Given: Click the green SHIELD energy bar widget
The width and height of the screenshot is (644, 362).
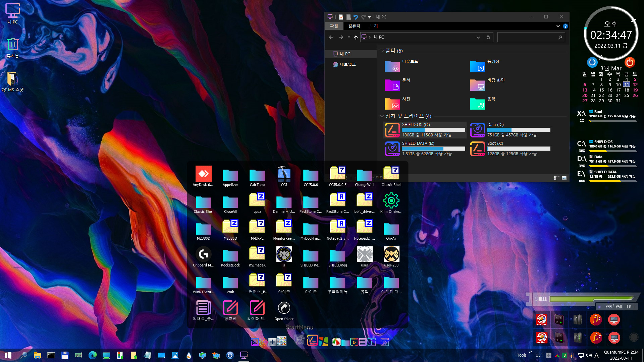Looking at the screenshot, I should (x=592, y=298).
